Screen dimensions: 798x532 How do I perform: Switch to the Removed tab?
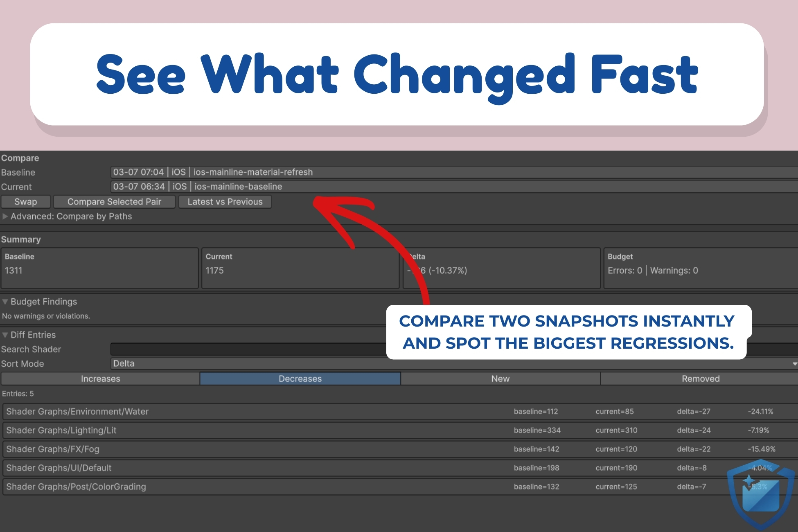tap(700, 379)
